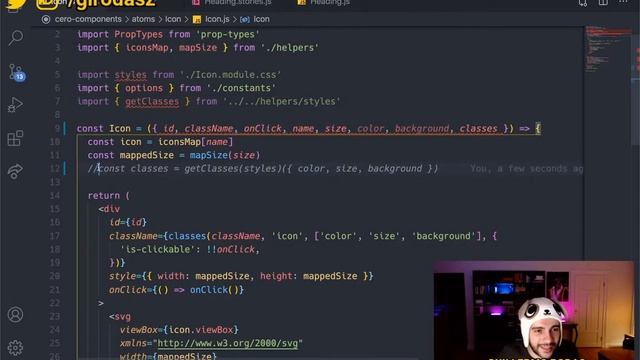640x360 pixels.
Task: Click the "<svg" opening tag
Action: [120, 317]
